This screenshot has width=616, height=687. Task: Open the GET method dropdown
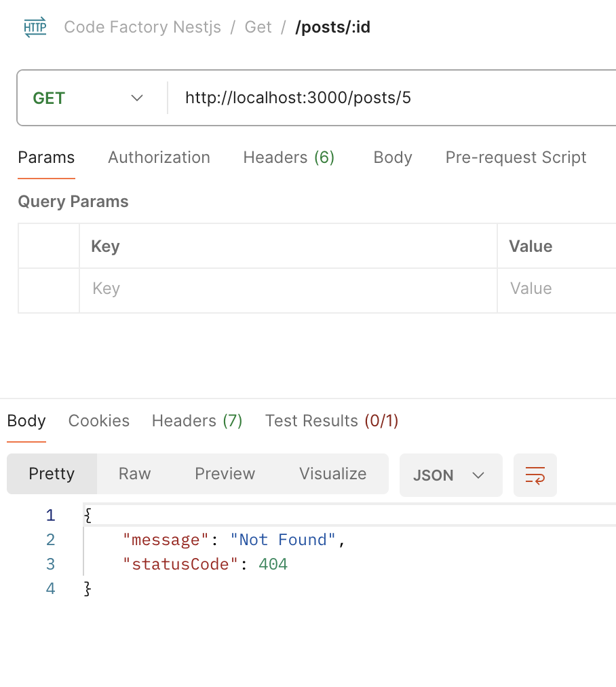click(88, 98)
